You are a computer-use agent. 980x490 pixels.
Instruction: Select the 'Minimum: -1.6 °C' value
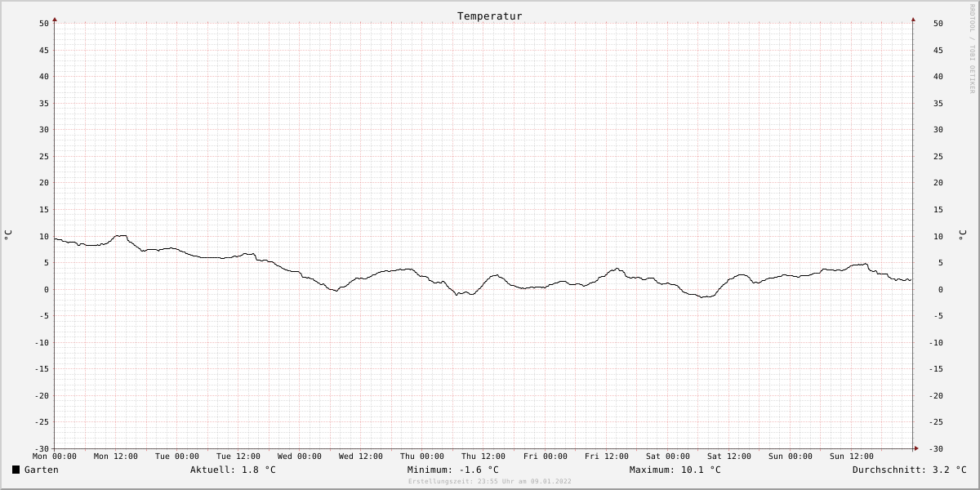click(453, 470)
